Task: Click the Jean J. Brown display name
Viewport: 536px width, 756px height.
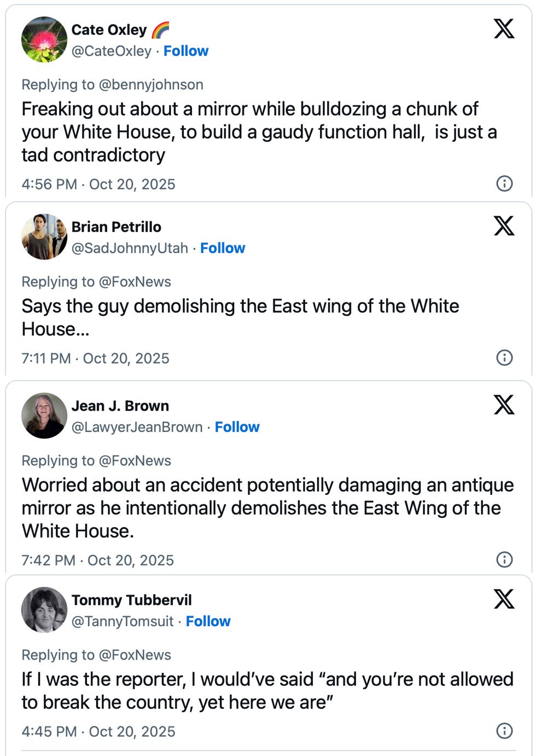Action: [120, 406]
